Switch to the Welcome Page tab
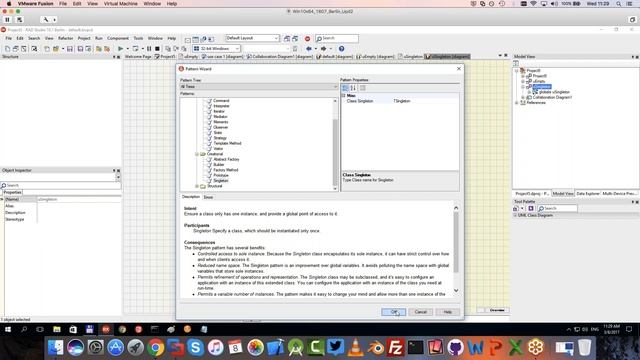Viewport: 640px width, 360px height. point(138,57)
